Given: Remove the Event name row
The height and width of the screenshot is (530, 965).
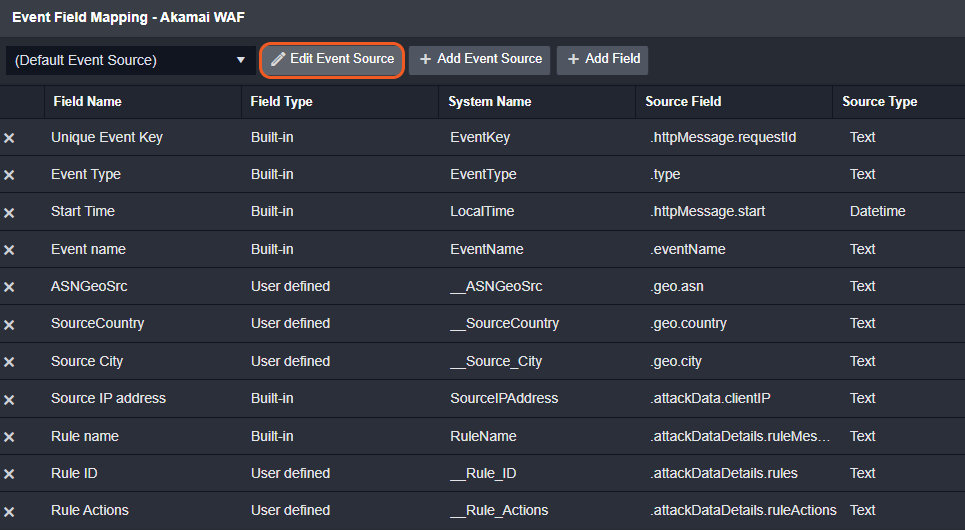Looking at the screenshot, I should coord(9,250).
